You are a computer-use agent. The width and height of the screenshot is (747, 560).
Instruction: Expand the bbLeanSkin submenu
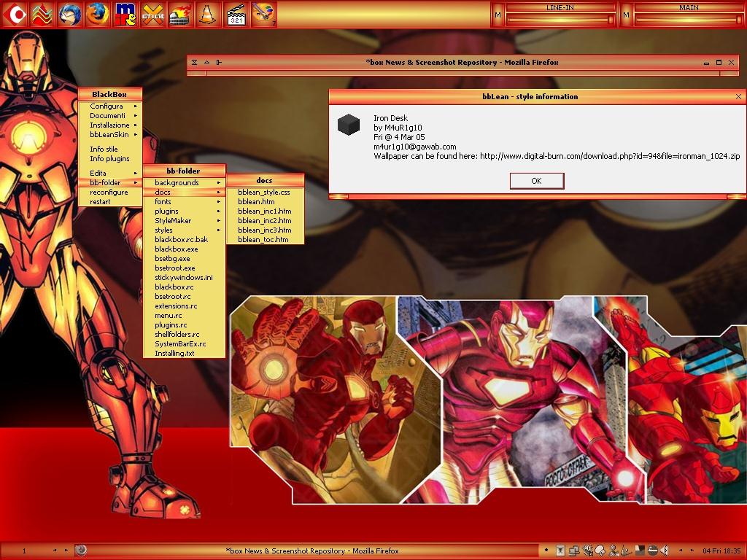(x=110, y=135)
